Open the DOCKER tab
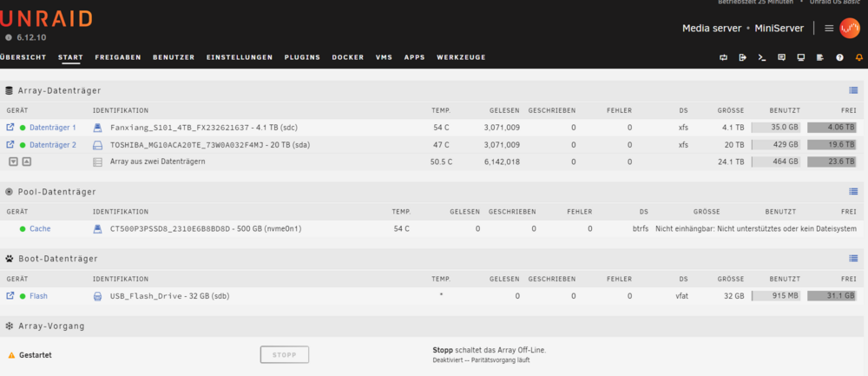Image resolution: width=868 pixels, height=376 pixels. tap(348, 57)
